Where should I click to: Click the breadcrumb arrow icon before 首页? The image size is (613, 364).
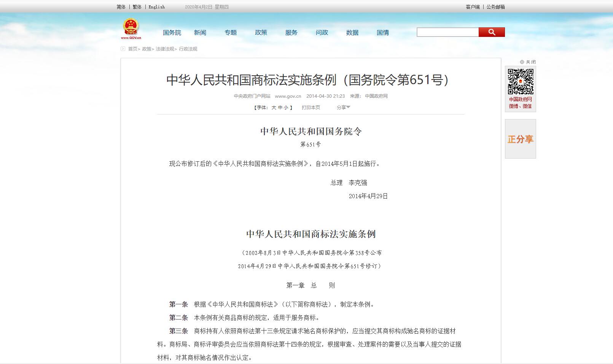point(123,49)
